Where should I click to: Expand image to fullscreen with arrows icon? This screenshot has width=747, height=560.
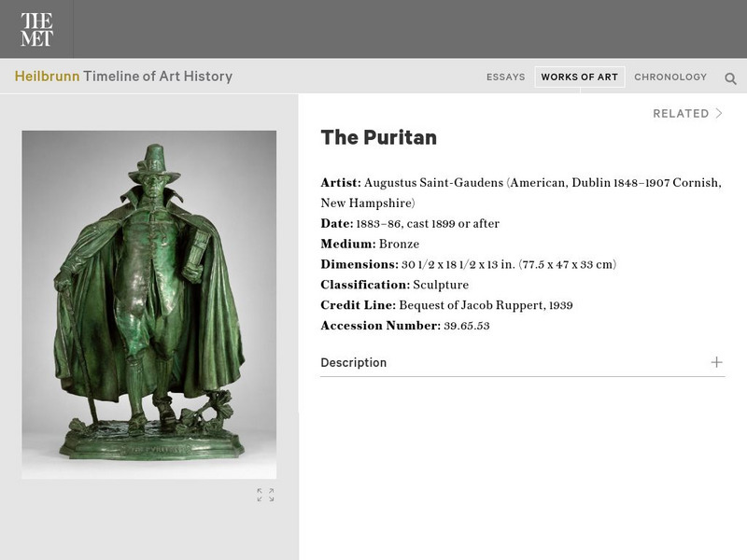265,495
